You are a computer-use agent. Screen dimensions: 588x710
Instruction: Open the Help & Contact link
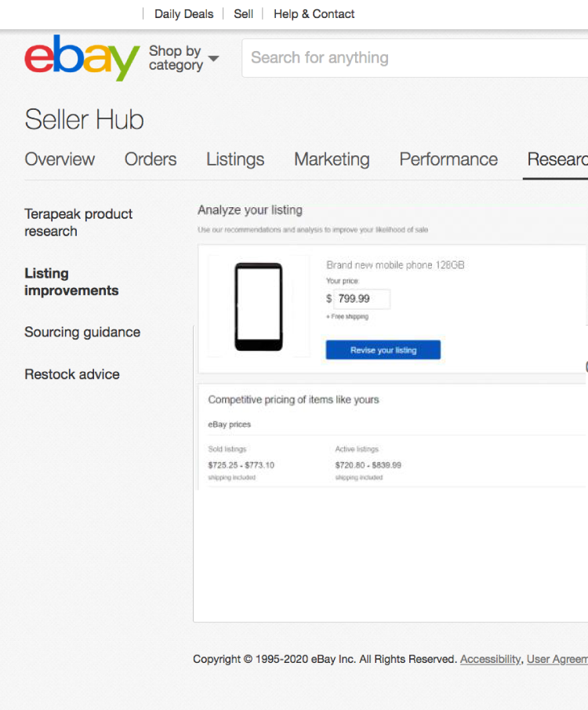click(314, 14)
